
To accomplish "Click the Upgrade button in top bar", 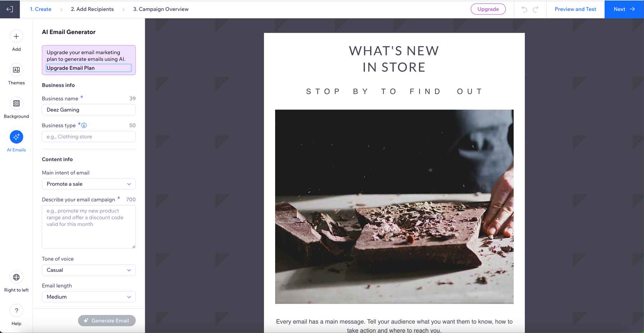I will 488,9.
